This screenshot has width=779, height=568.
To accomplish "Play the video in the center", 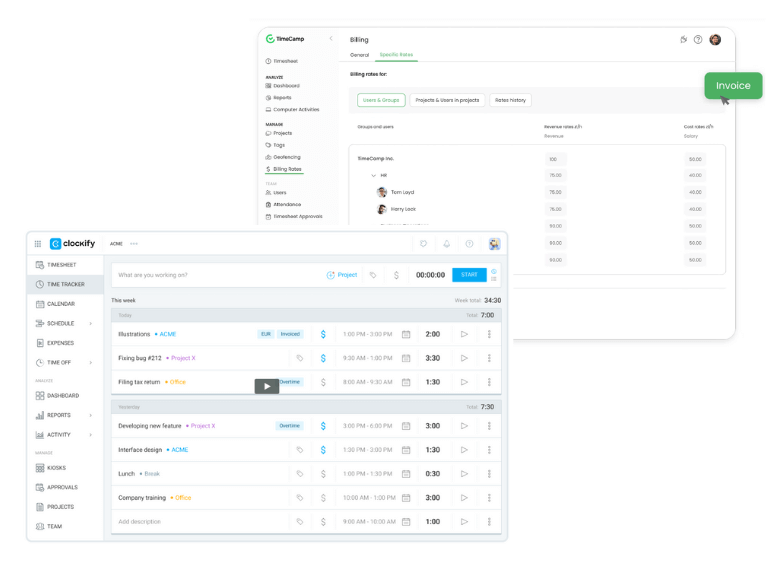I will point(266,386).
